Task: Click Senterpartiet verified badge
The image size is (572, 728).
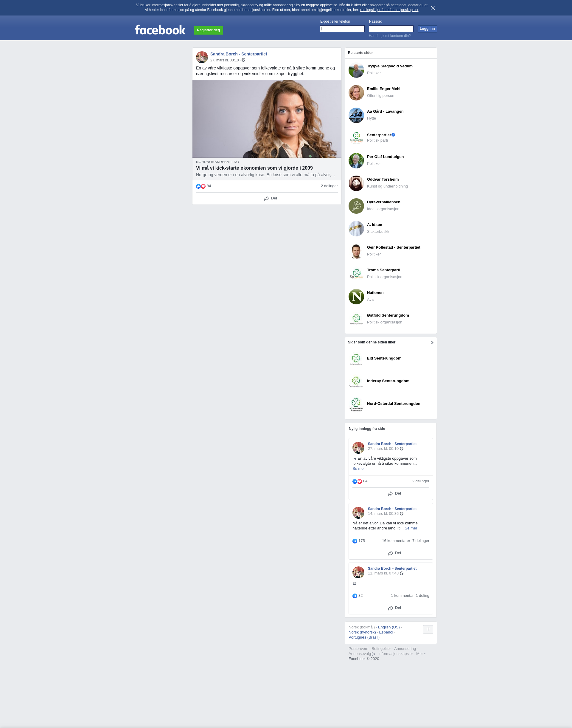Action: coord(393,135)
